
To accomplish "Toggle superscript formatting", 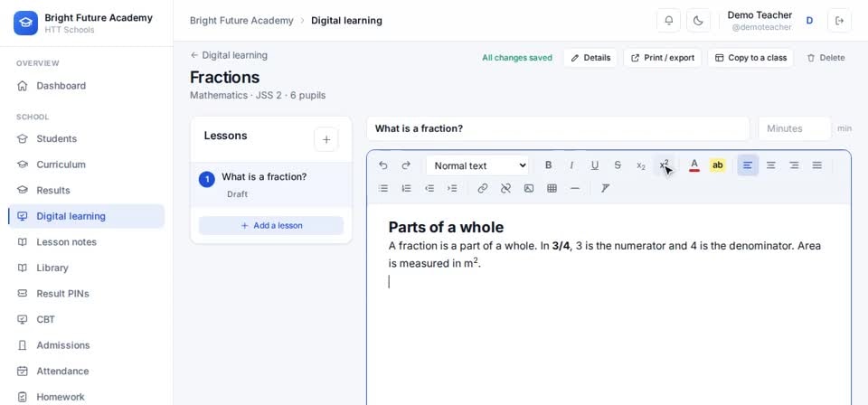I will coord(665,165).
